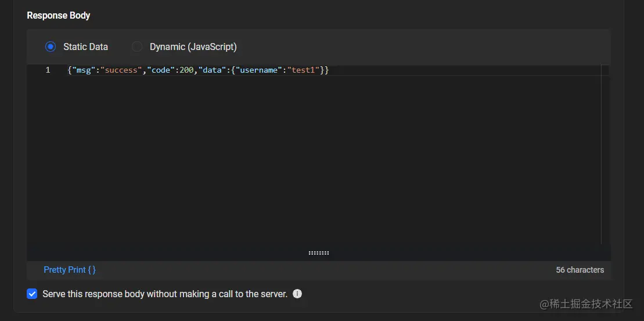Click the 200 number value in the editor
This screenshot has height=321, width=644.
point(186,70)
